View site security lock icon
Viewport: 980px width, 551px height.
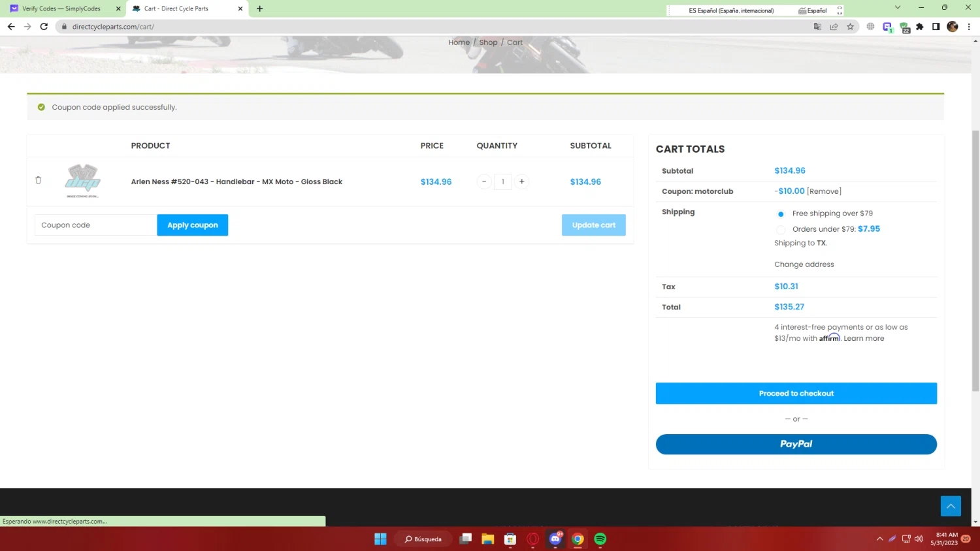64,27
